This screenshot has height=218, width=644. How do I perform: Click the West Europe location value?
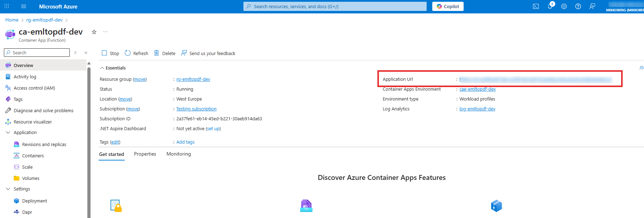click(189, 99)
